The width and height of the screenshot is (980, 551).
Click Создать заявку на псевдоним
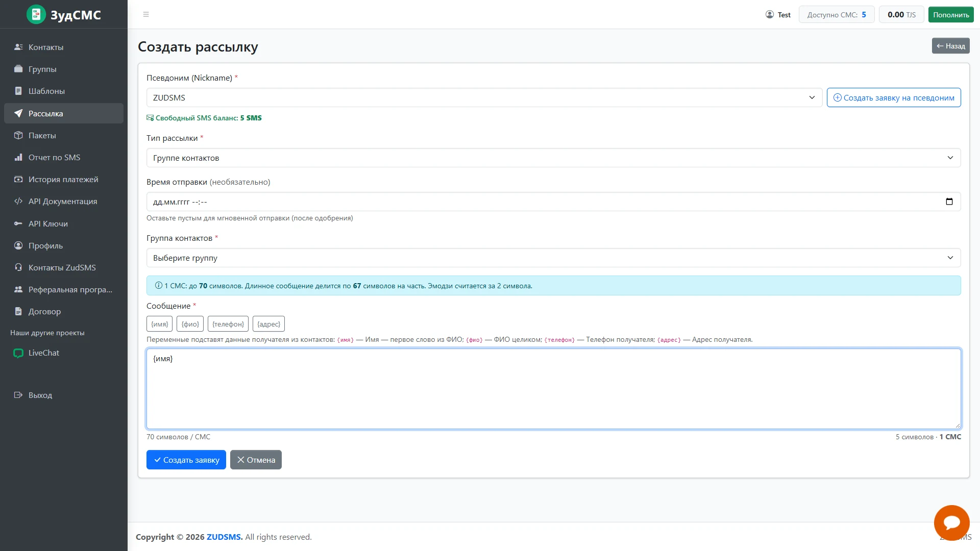(894, 97)
